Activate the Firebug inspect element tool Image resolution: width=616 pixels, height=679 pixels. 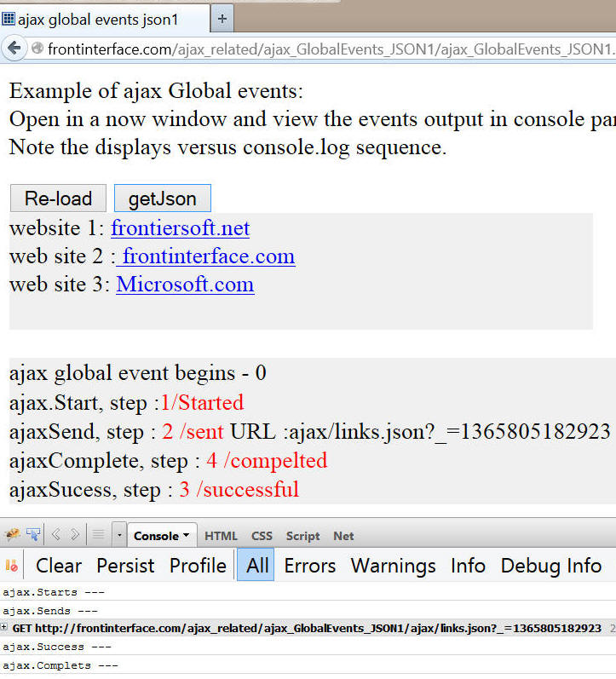click(33, 535)
